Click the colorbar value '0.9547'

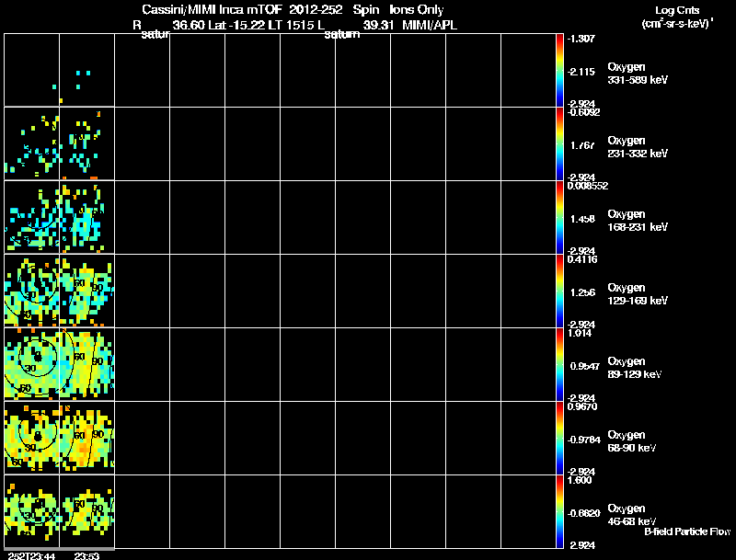[584, 366]
